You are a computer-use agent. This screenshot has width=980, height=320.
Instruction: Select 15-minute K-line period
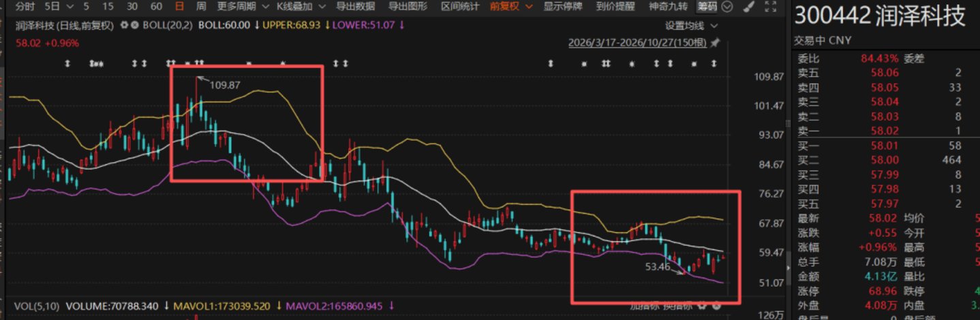click(108, 7)
